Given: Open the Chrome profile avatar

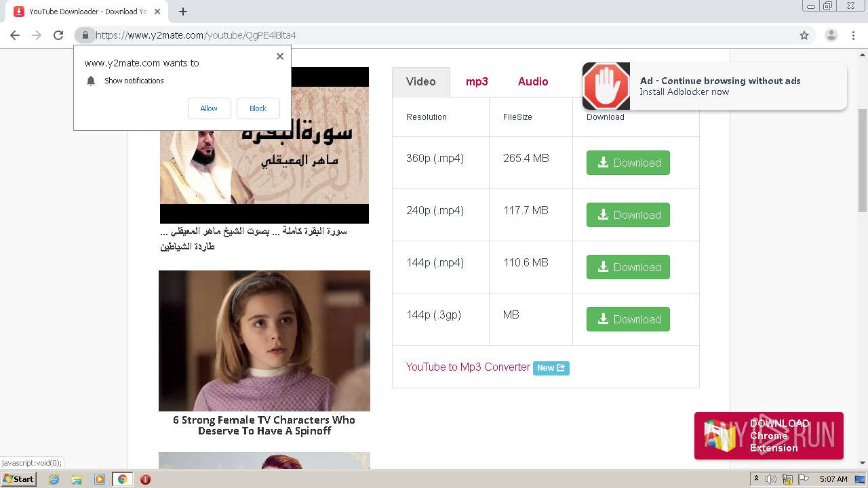Looking at the screenshot, I should point(831,35).
